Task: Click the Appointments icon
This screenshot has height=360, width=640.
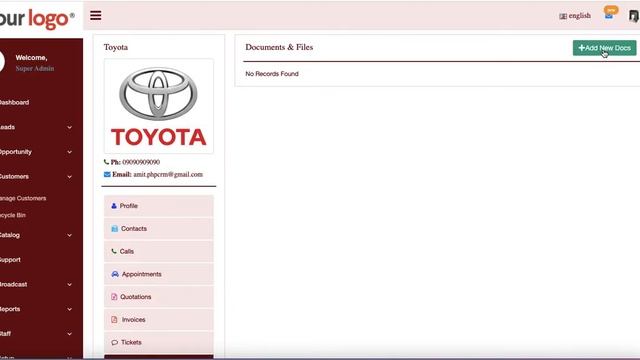Action: pyautogui.click(x=115, y=274)
